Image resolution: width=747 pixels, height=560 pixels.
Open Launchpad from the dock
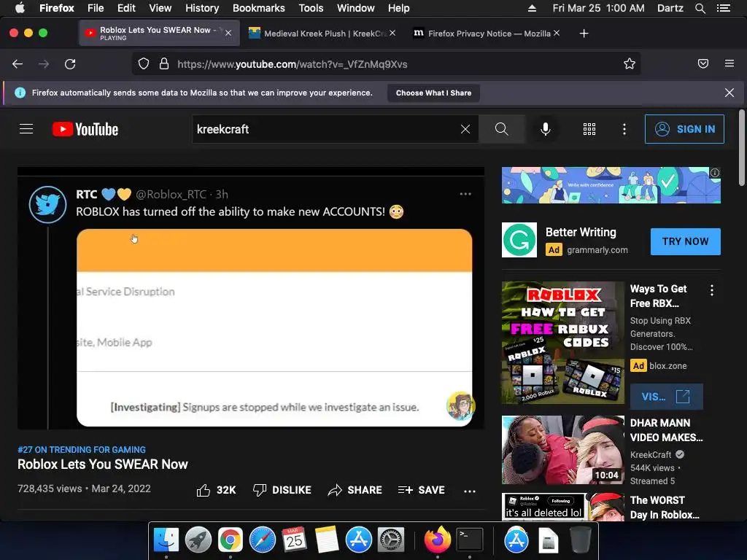click(198, 540)
